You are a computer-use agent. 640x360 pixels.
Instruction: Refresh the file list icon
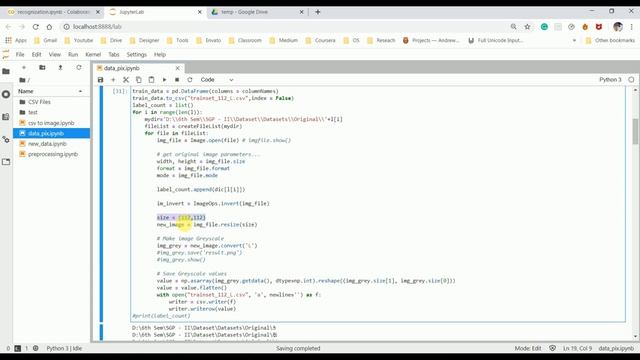[79, 67]
